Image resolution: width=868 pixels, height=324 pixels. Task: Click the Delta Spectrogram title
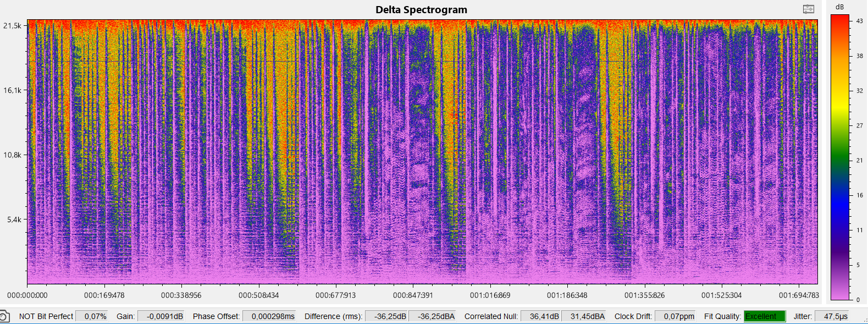pos(421,9)
